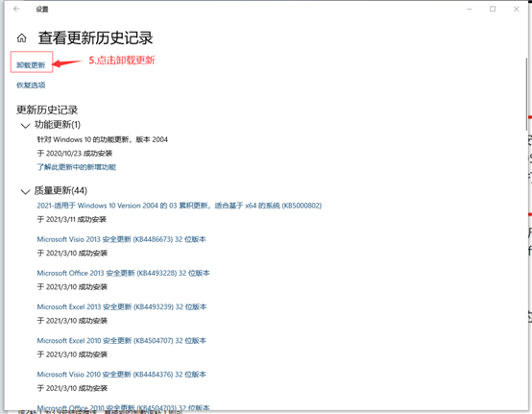Collapse the 功能更新(1) section

(25, 126)
